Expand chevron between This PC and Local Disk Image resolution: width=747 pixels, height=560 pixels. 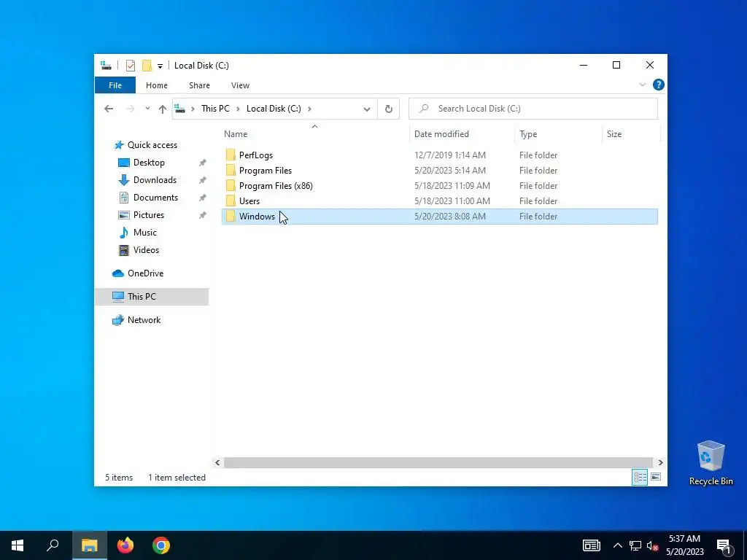tap(238, 109)
